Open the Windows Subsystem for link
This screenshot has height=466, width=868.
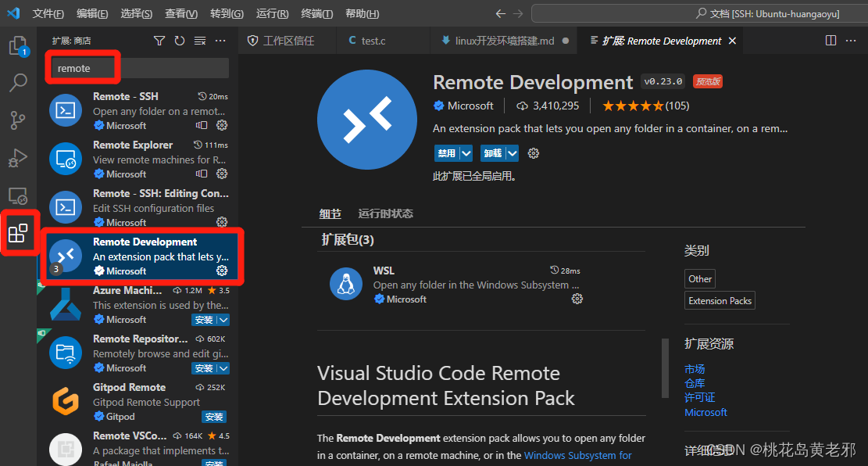click(x=577, y=456)
